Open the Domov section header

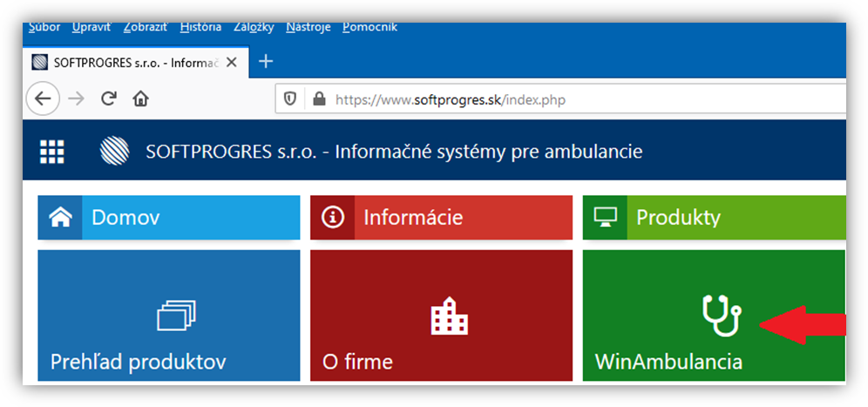pyautogui.click(x=169, y=218)
